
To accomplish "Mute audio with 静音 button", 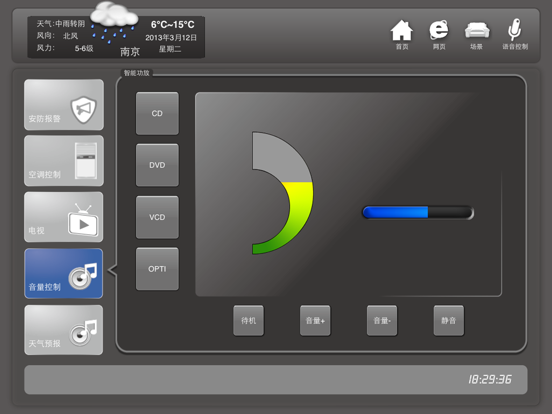I will [x=449, y=320].
